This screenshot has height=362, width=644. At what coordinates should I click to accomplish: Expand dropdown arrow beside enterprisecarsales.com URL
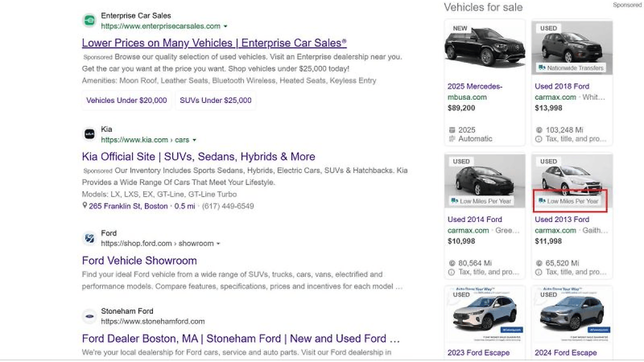(x=225, y=26)
